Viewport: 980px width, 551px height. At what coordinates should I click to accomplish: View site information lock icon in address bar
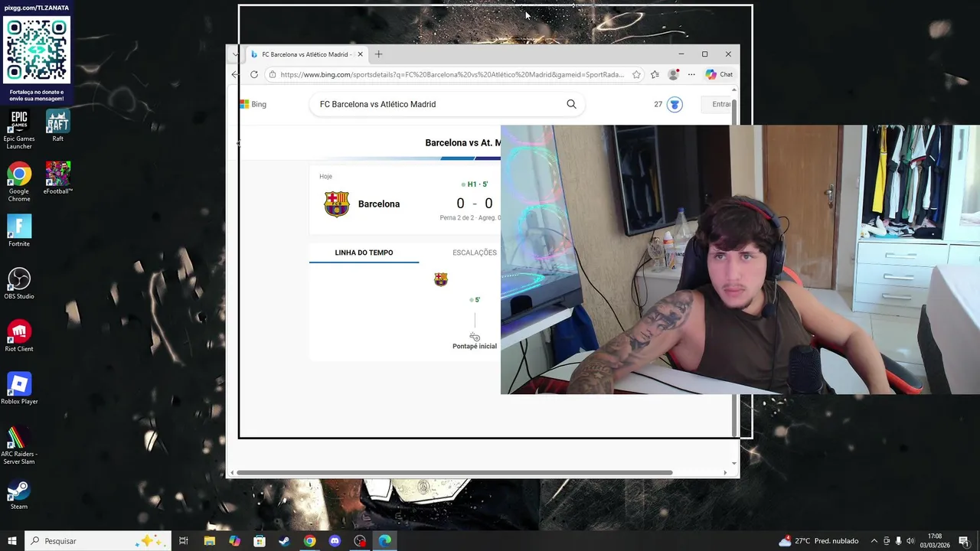click(x=272, y=74)
